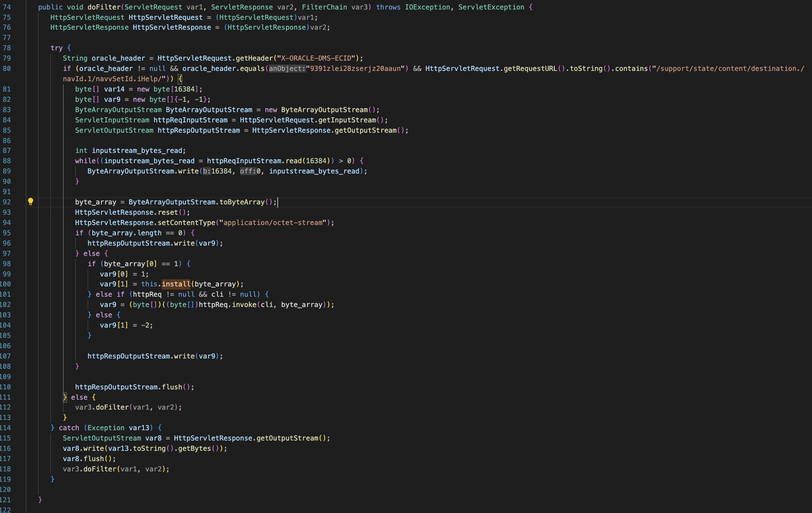Click the doFilter method name in signature

click(104, 7)
